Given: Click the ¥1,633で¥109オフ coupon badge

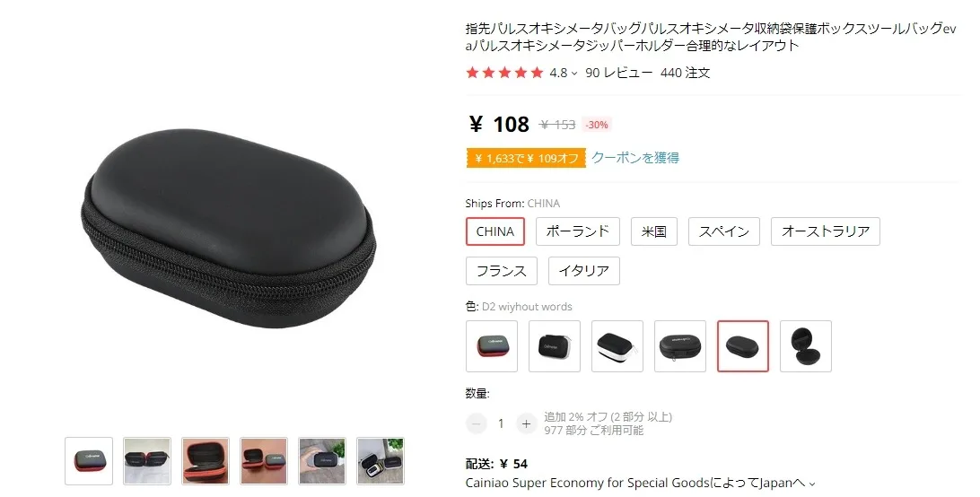Looking at the screenshot, I should click(526, 158).
